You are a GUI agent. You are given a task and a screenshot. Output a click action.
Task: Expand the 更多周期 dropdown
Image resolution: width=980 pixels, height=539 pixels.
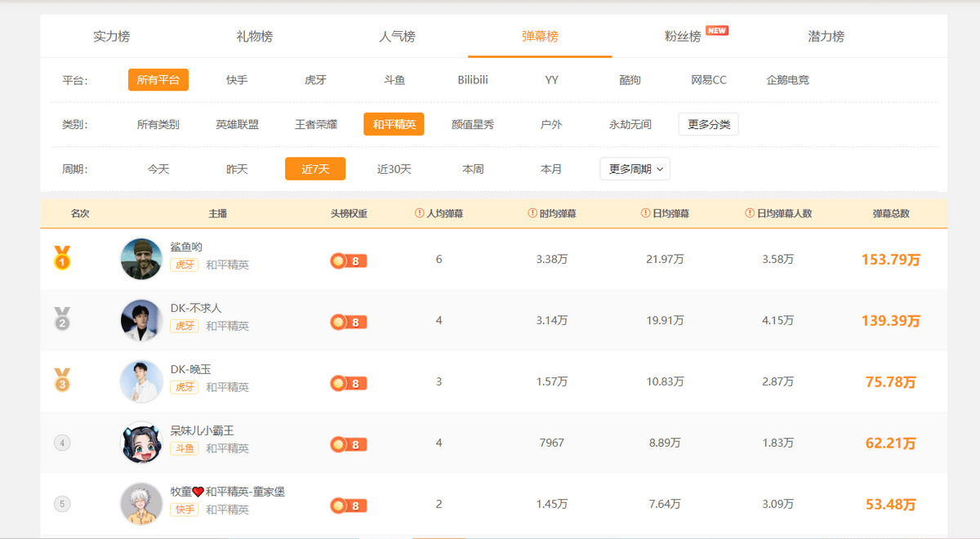(x=635, y=169)
